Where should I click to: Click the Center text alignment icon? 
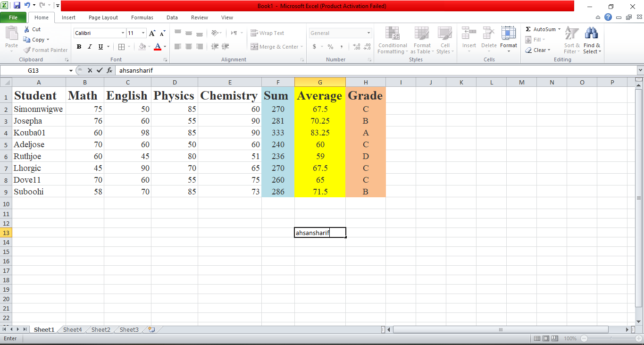tap(189, 47)
